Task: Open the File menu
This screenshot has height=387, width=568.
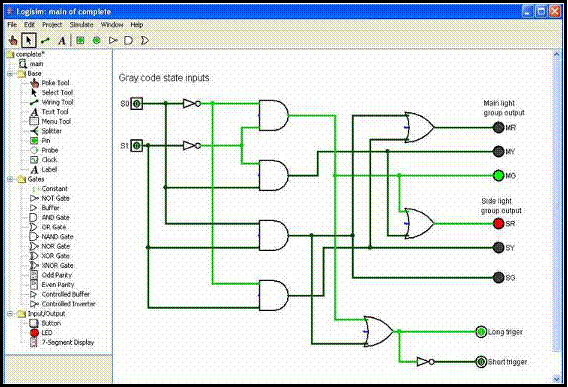Action: (12, 25)
